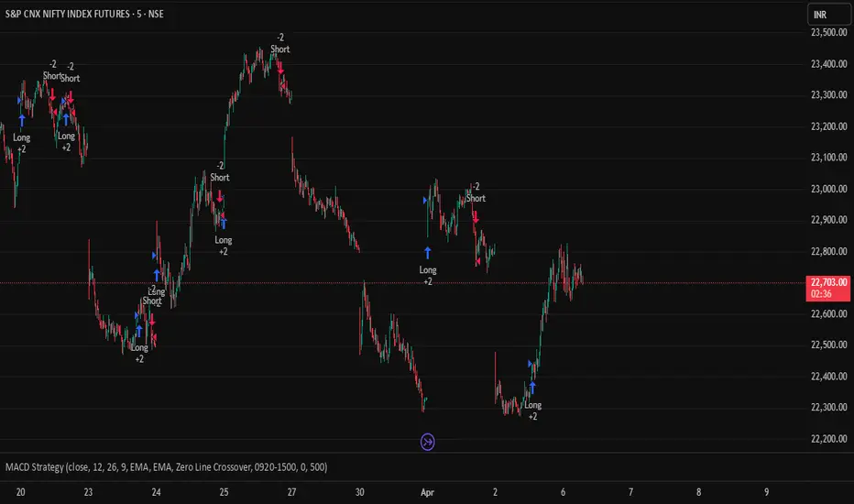The width and height of the screenshot is (854, 504).
Task: Click the 22,200.00 price axis label
Action: click(829, 439)
